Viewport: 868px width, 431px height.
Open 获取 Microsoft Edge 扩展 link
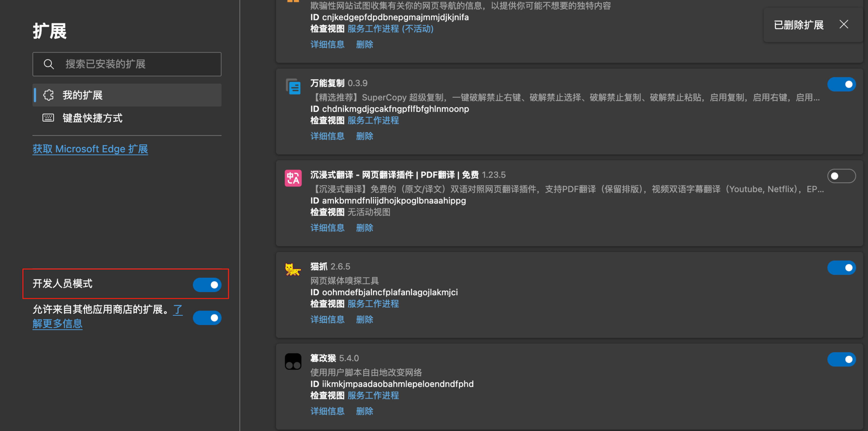(x=90, y=149)
